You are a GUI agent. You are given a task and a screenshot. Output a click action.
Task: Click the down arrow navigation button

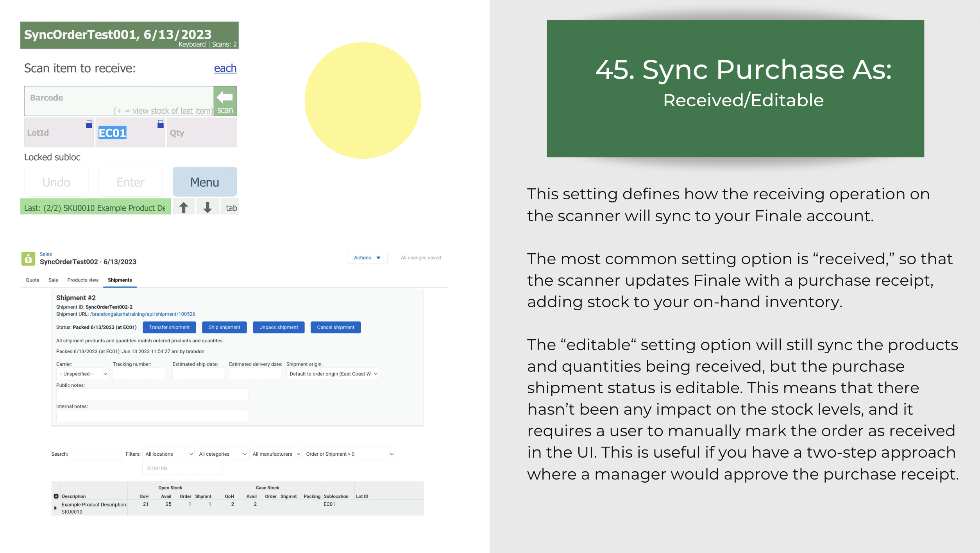pos(207,208)
